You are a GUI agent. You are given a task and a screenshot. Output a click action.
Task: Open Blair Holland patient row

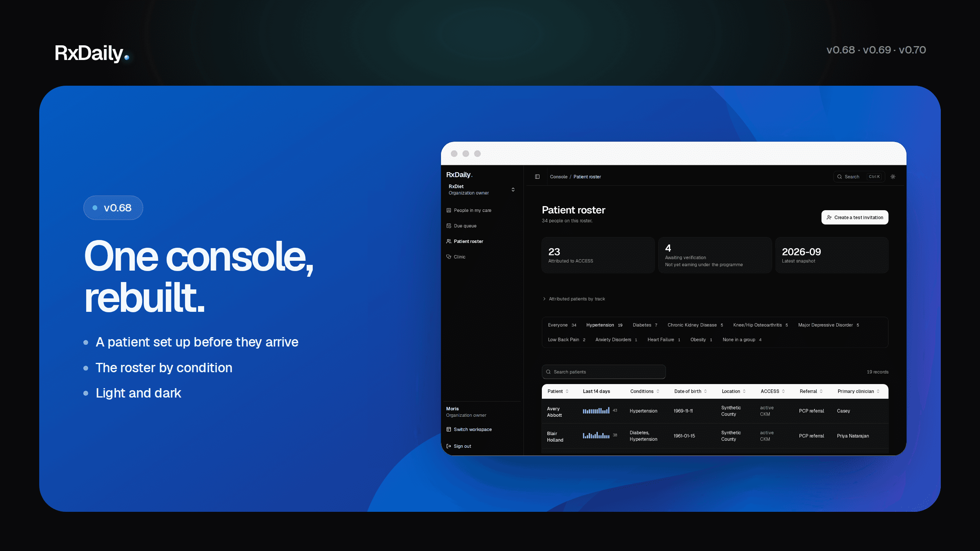pos(715,436)
